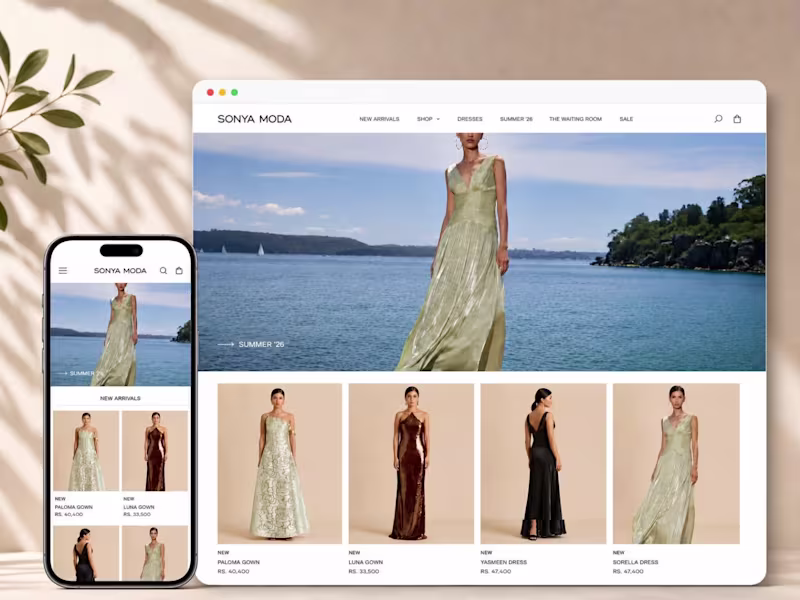Viewport: 800px width, 600px height.
Task: Click SORELLA DRESS title on desktop
Action: pos(635,562)
